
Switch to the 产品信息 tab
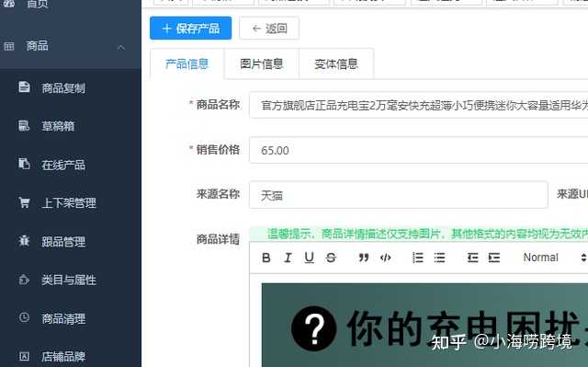click(x=187, y=64)
